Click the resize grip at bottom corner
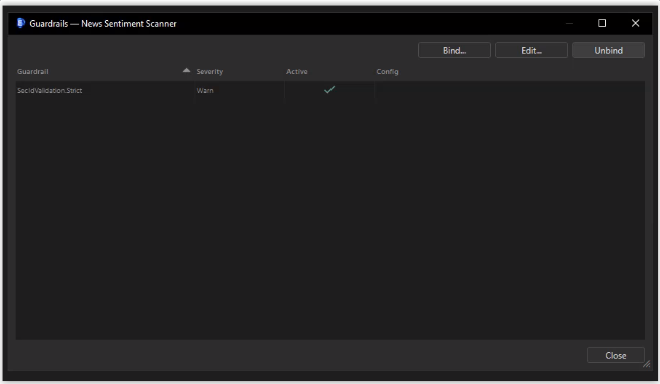Image resolution: width=660 pixels, height=384 pixels. tap(647, 364)
